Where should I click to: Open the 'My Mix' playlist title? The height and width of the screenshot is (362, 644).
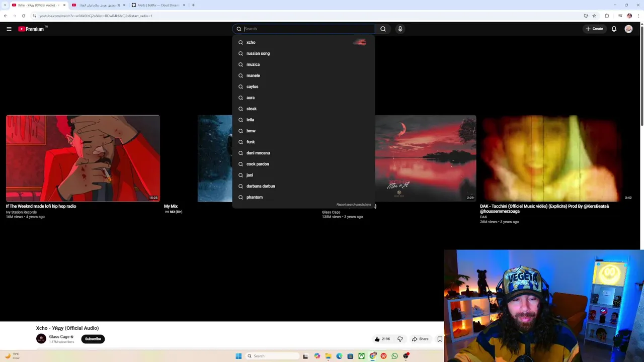click(x=171, y=206)
